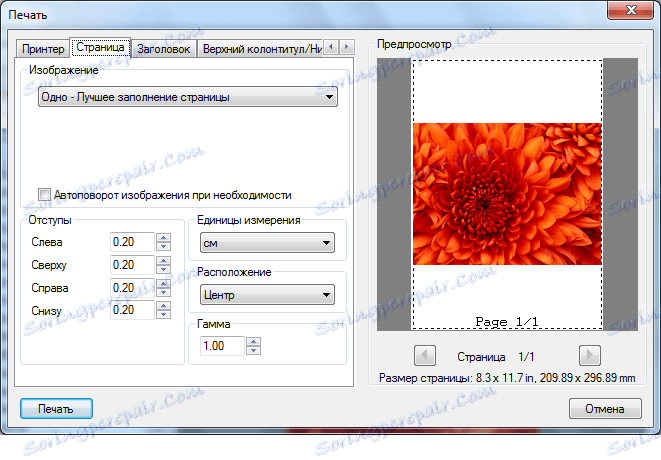Go to next preview page
The width and height of the screenshot is (661, 460).
pos(590,355)
